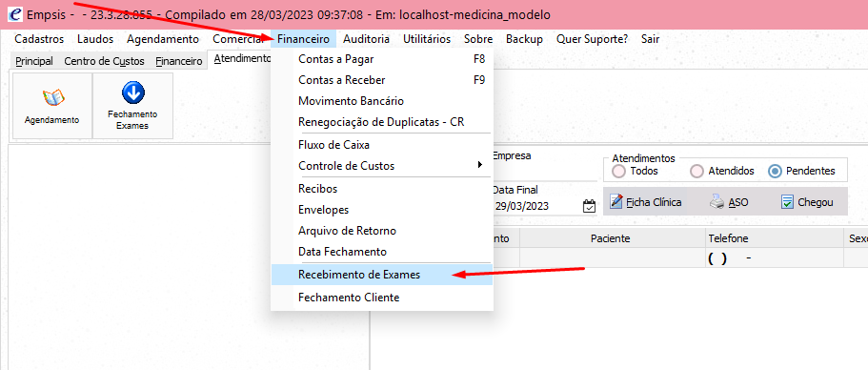Screen dimensions: 868x370
Task: Select the Todos radio button
Action: (x=618, y=171)
